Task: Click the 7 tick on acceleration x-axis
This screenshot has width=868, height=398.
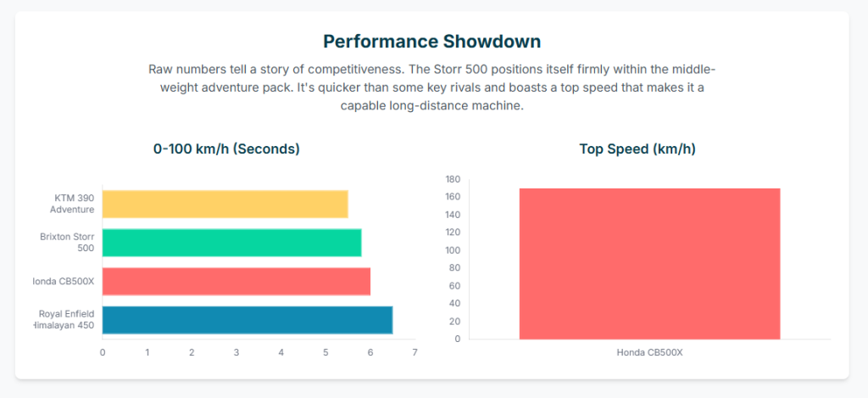Action: pyautogui.click(x=415, y=352)
